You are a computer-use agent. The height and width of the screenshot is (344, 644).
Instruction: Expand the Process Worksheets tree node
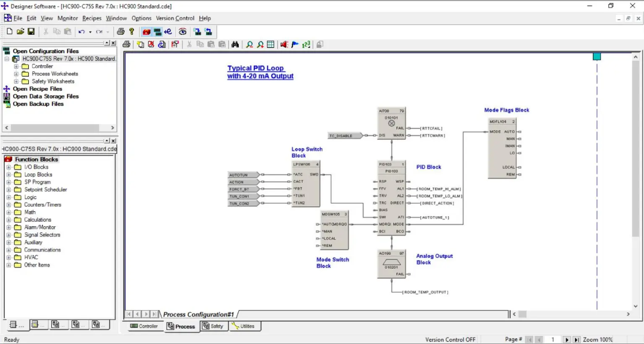pos(16,74)
